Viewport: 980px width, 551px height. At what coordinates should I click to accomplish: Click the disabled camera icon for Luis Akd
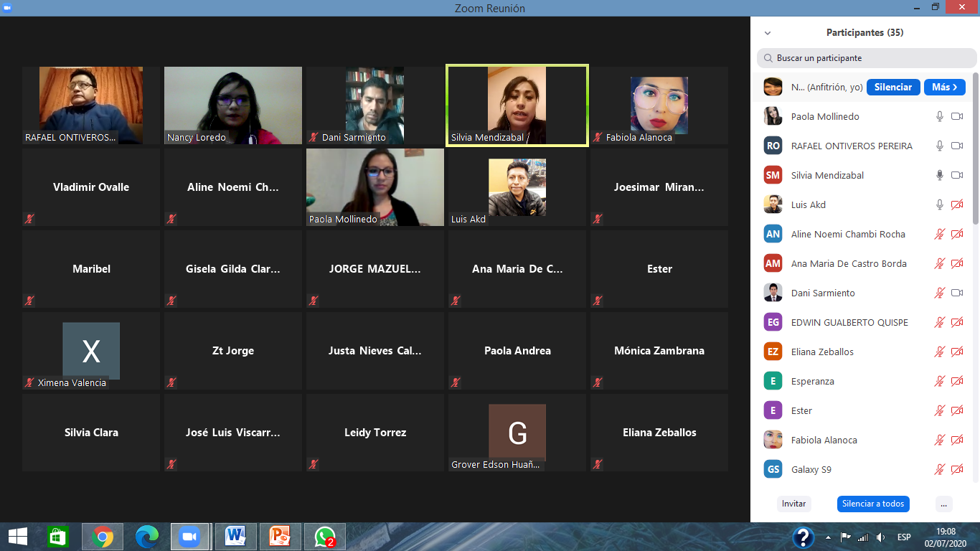tap(956, 204)
